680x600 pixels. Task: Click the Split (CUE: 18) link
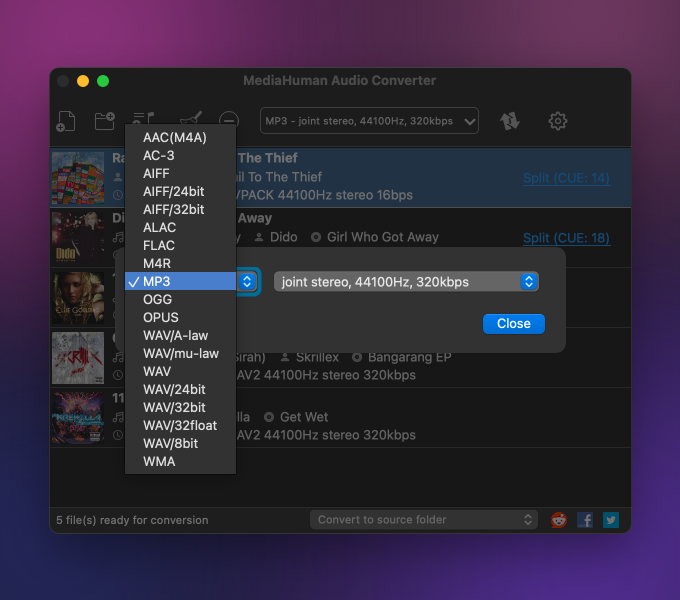566,238
